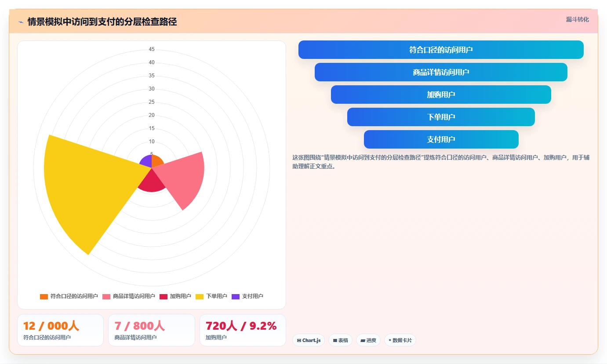Click the 数据卡片 tag chip

pos(400,340)
